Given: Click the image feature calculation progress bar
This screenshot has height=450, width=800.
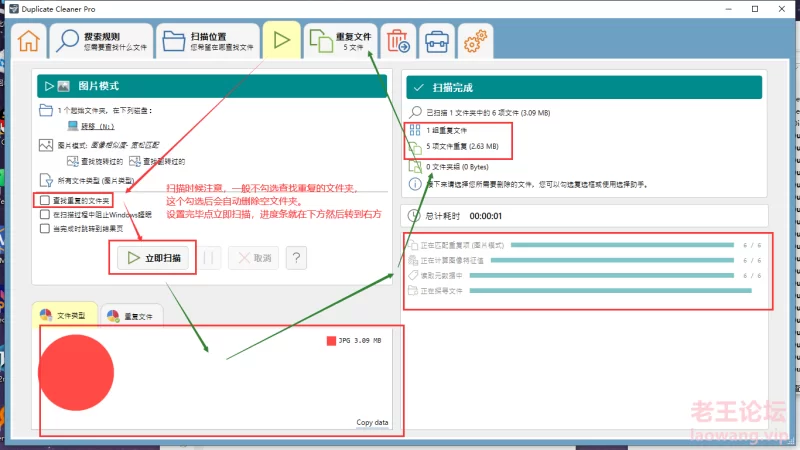Looking at the screenshot, I should click(x=612, y=260).
